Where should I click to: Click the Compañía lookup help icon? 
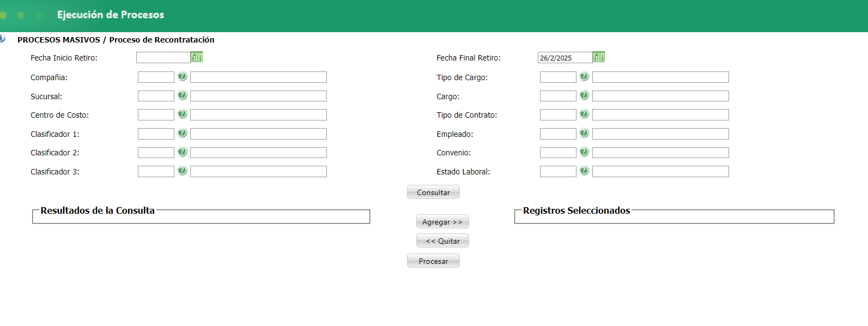coord(183,77)
